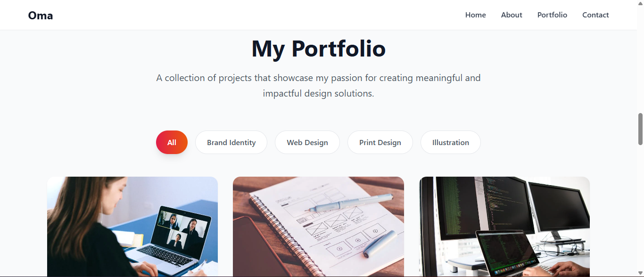Open the video call laptop project image

pos(132,227)
